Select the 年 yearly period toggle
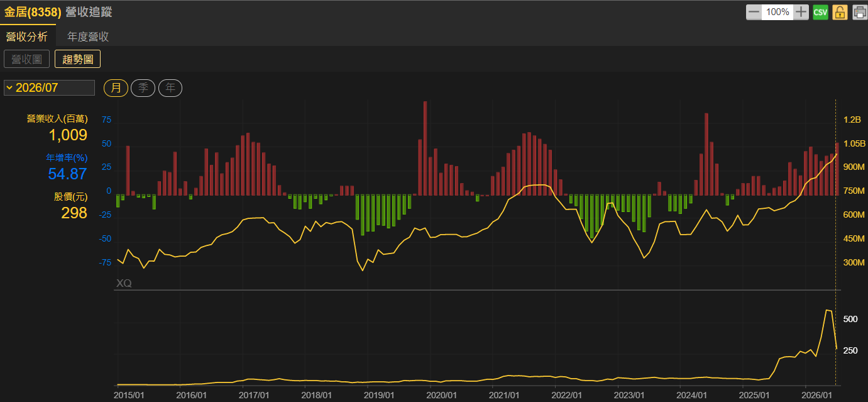The image size is (868, 402). pyautogui.click(x=170, y=88)
